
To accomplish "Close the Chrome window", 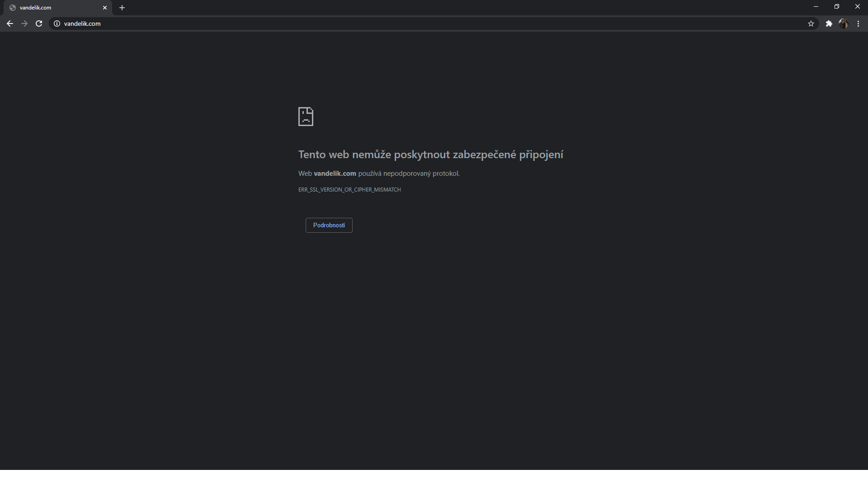I will 858,7.
